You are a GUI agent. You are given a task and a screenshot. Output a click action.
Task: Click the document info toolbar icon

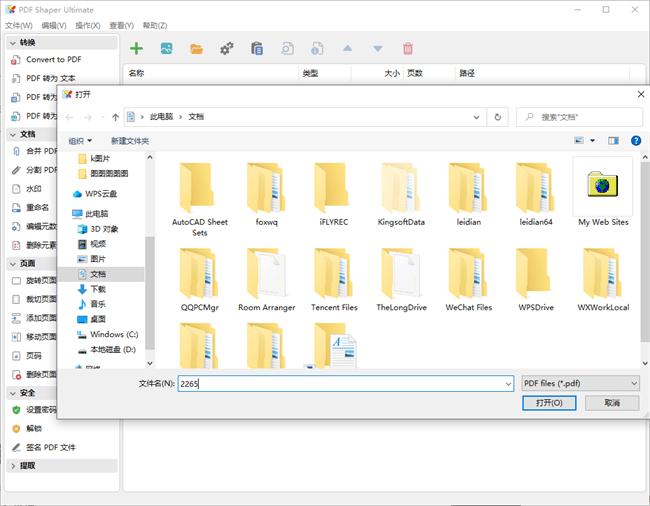[317, 49]
